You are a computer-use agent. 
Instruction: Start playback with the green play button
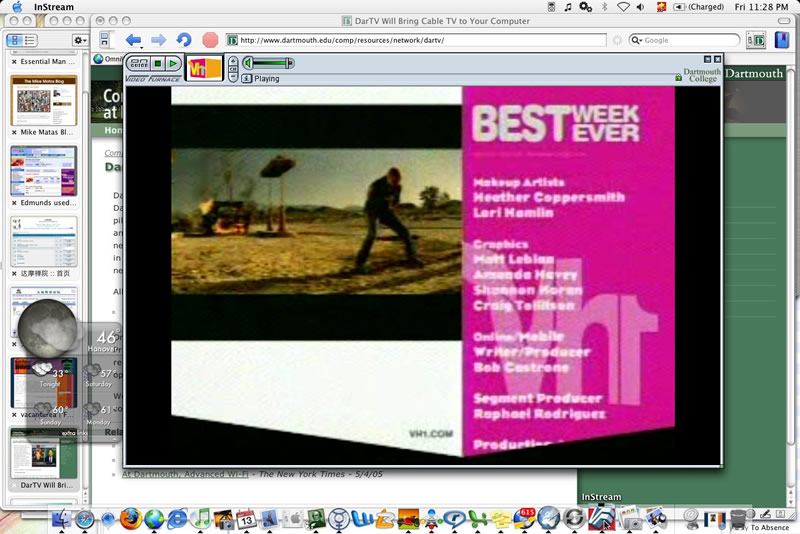coord(173,64)
